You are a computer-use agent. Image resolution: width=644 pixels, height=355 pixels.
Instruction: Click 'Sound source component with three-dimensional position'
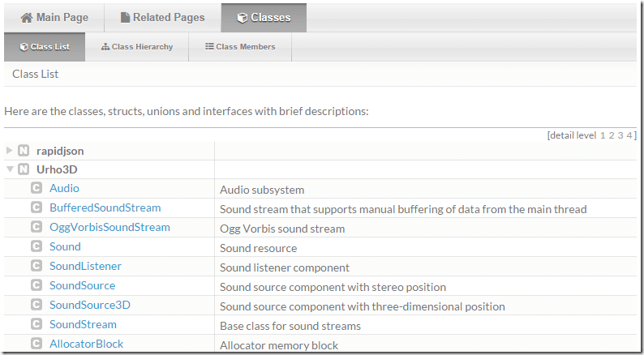click(363, 306)
